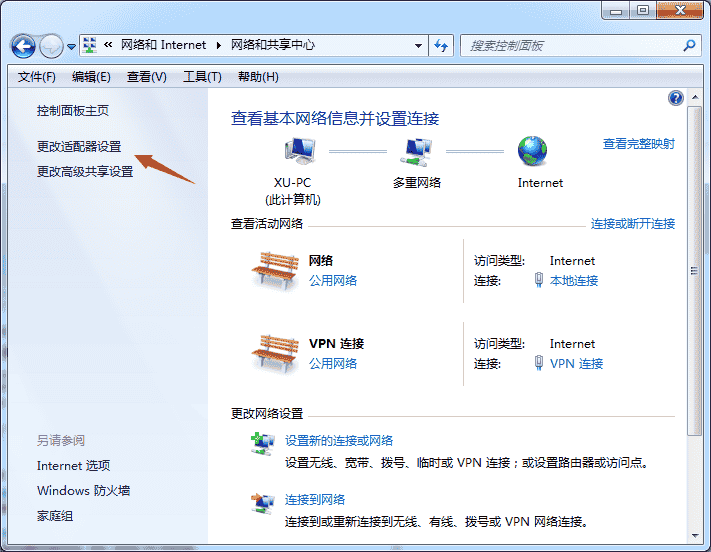Click the 本地连接 connection link

574,281
